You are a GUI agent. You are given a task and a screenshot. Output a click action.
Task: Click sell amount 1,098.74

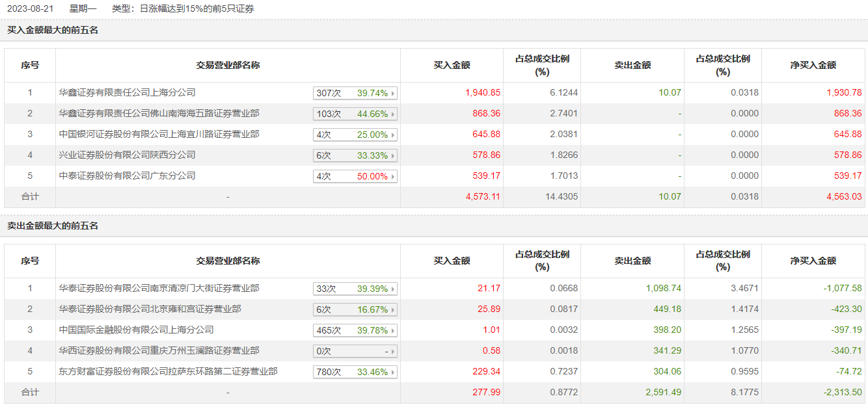coord(663,289)
